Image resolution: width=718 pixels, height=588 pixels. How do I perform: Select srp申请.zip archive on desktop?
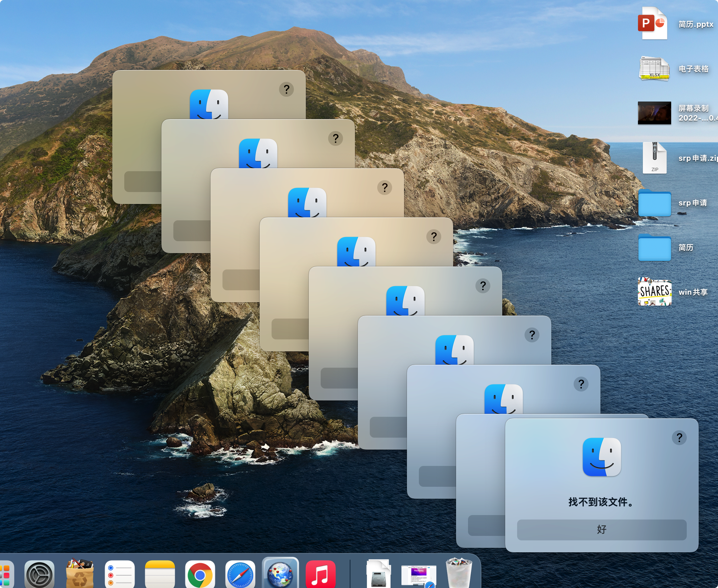654,158
